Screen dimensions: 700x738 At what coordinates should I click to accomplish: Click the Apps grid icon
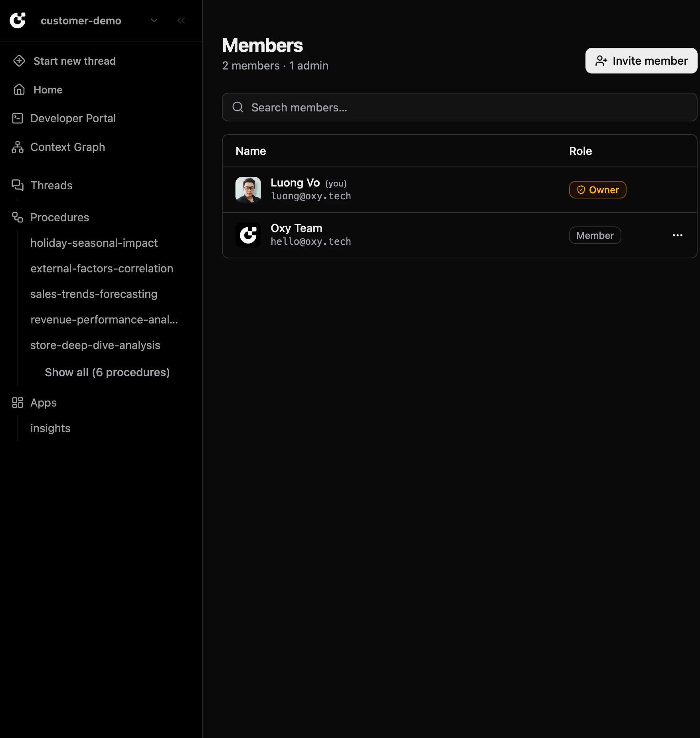click(x=17, y=403)
